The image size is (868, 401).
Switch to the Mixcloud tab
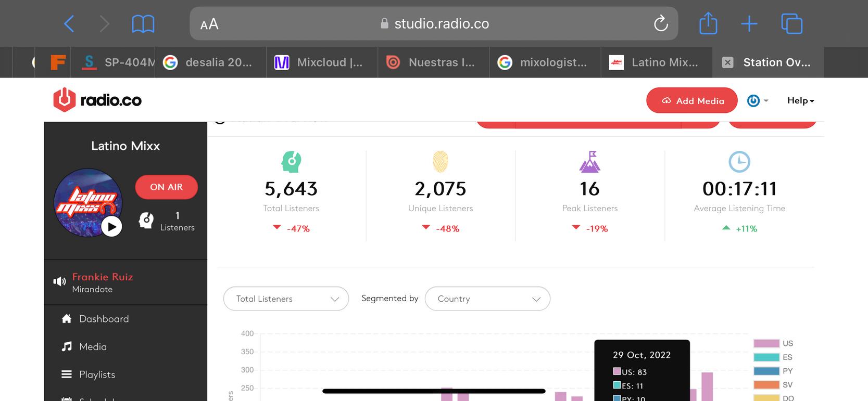(x=322, y=62)
